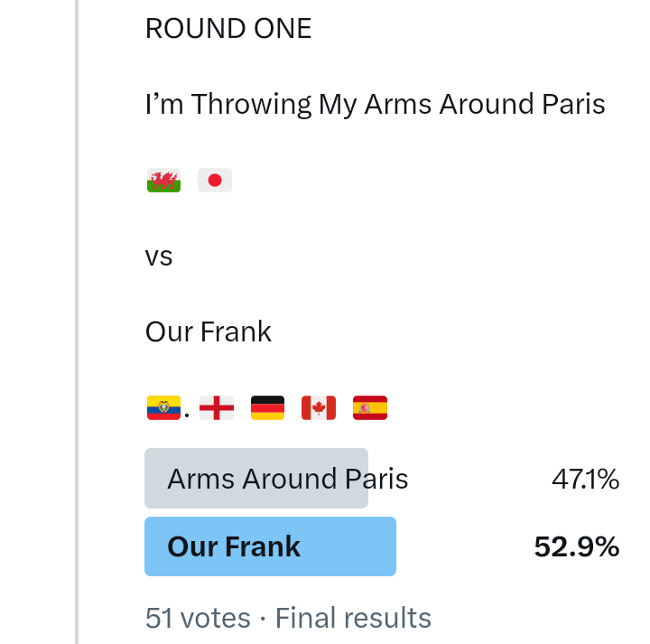Click the Final results label
The height and width of the screenshot is (644, 650).
[353, 619]
